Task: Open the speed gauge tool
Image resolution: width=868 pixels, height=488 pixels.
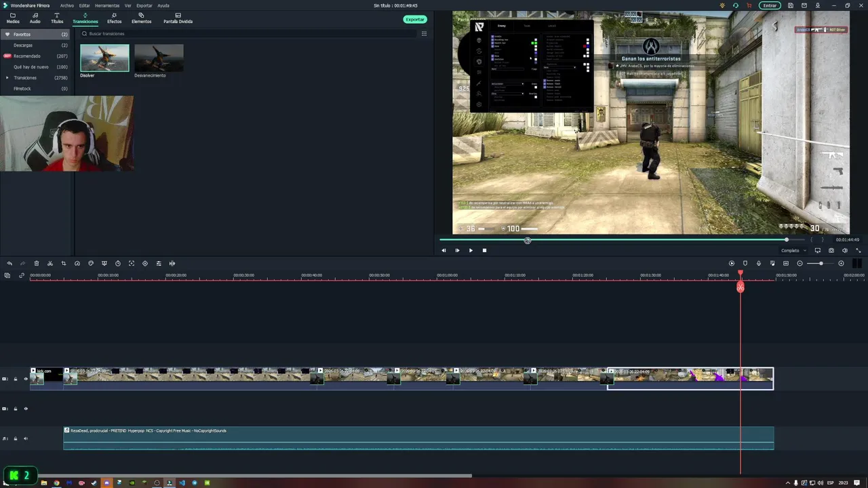Action: coord(77,263)
